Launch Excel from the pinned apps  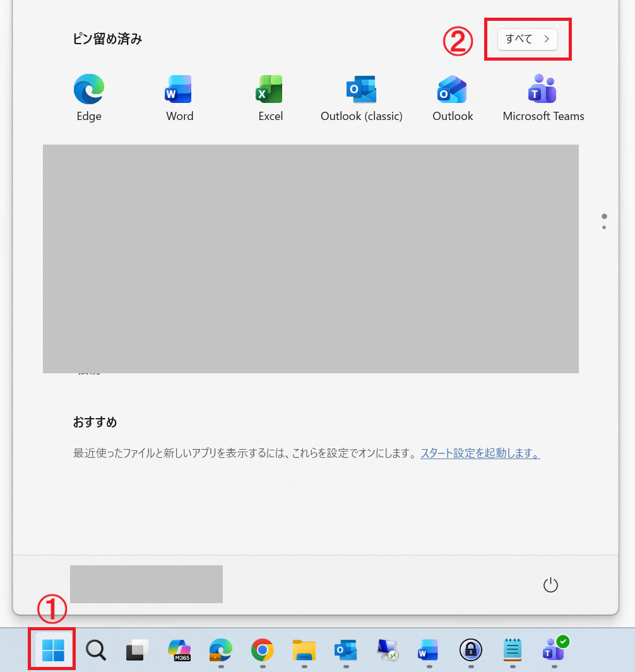[x=270, y=89]
